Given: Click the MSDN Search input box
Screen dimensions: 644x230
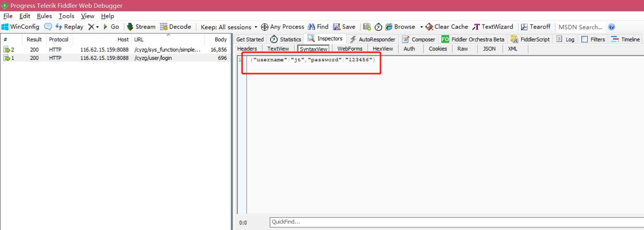Looking at the screenshot, I should [x=581, y=27].
